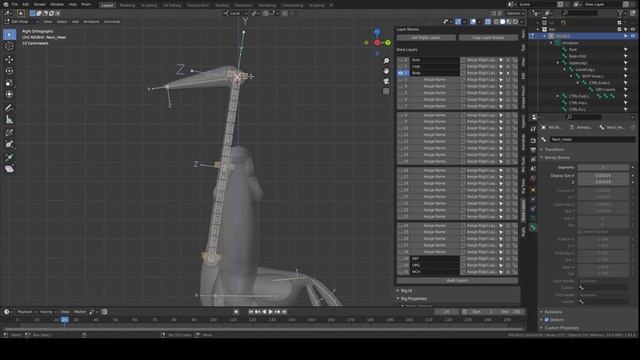This screenshot has width=640, height=360.
Task: Click the Display Size X field
Action: point(603,176)
